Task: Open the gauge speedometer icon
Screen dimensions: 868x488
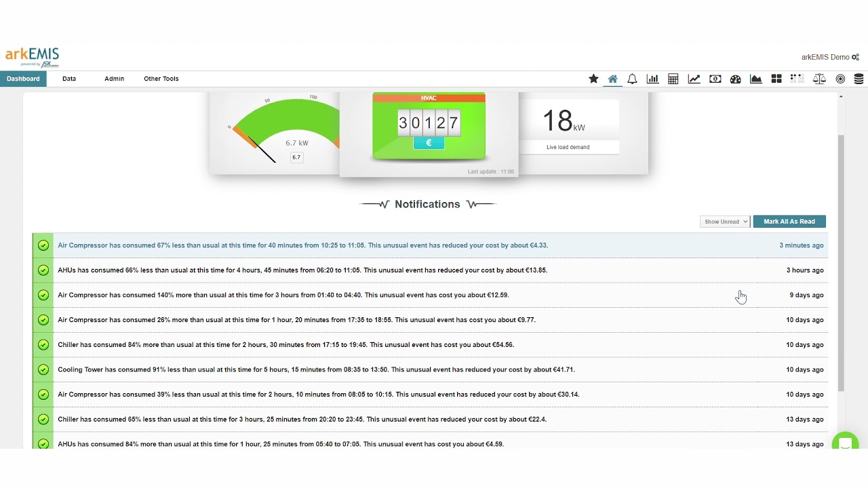Action: coord(735,79)
